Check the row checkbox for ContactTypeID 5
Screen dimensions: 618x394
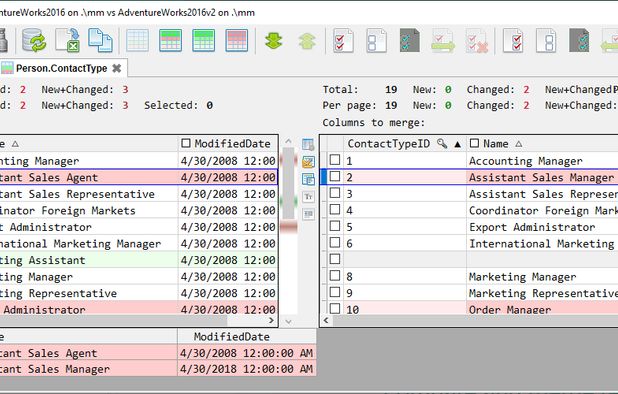335,226
